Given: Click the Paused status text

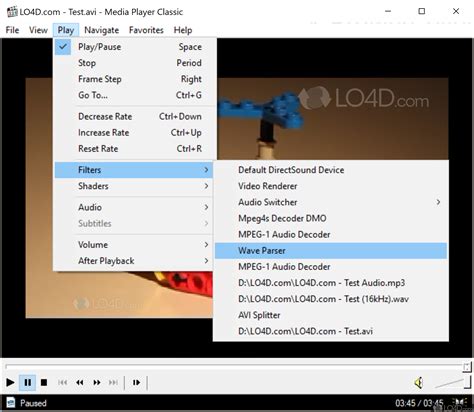Looking at the screenshot, I should pos(33,403).
